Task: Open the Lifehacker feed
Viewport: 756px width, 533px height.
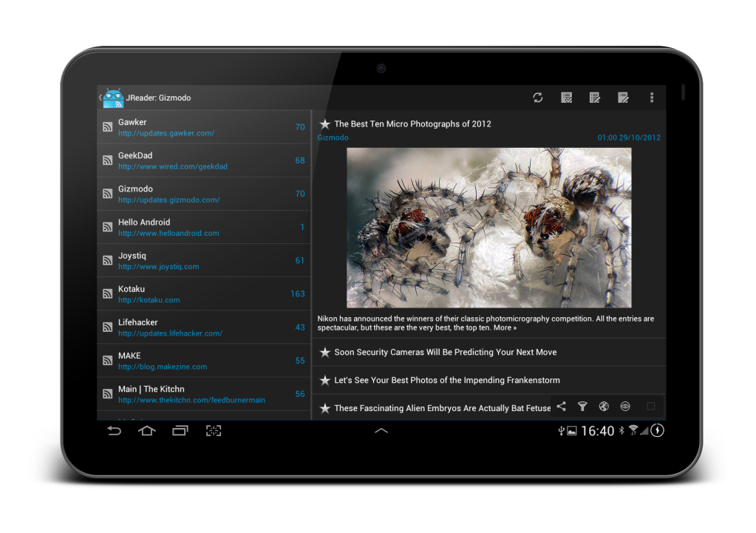Action: [x=204, y=327]
